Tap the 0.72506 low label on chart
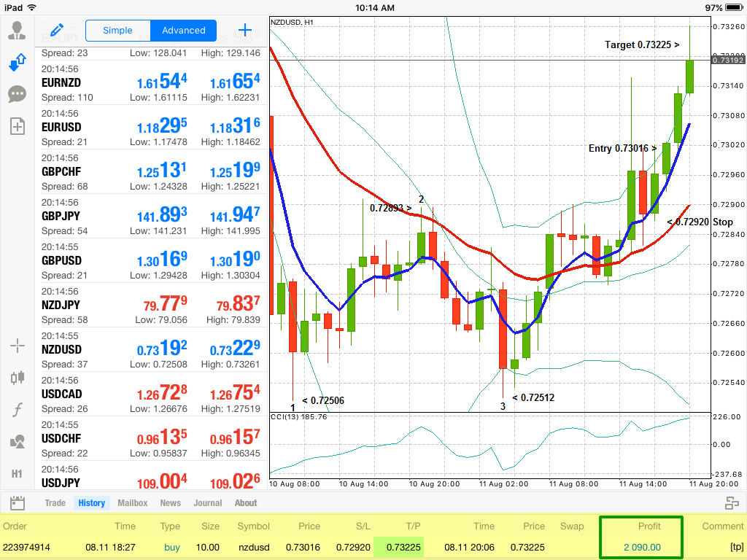The height and width of the screenshot is (560, 747). click(323, 400)
